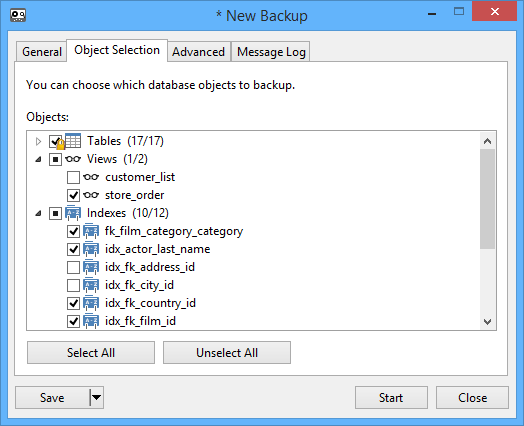This screenshot has width=524, height=426.
Task: Click the scroll down arrow in objects list
Action: [487, 322]
